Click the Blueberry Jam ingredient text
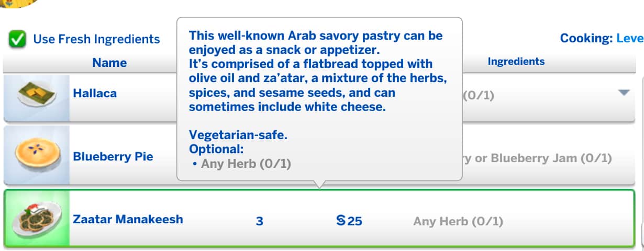 542,158
